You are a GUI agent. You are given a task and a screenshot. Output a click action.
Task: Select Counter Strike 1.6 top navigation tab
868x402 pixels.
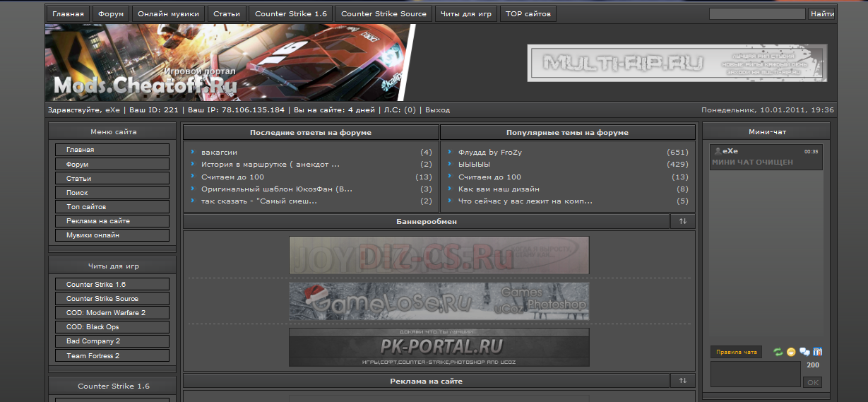pyautogui.click(x=291, y=13)
